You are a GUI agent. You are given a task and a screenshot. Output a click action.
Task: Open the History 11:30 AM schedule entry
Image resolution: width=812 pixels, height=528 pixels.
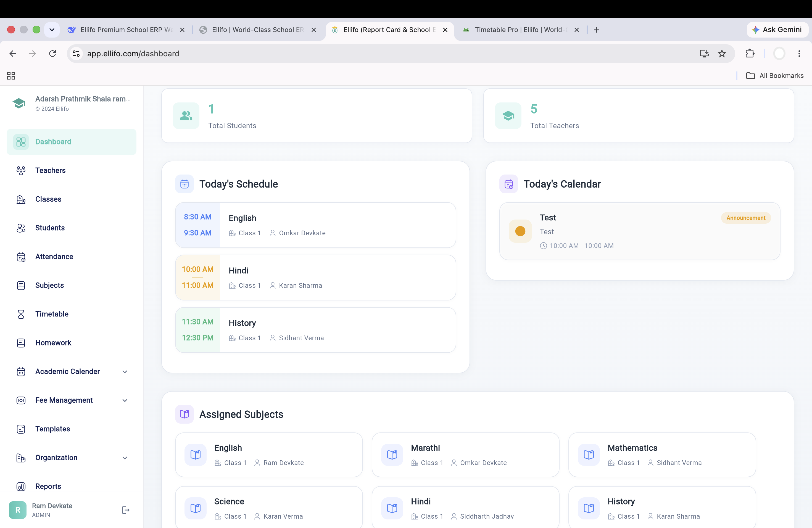(x=316, y=330)
